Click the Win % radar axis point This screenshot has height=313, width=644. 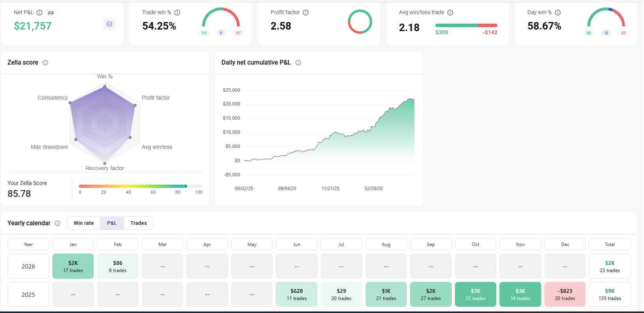pyautogui.click(x=105, y=86)
